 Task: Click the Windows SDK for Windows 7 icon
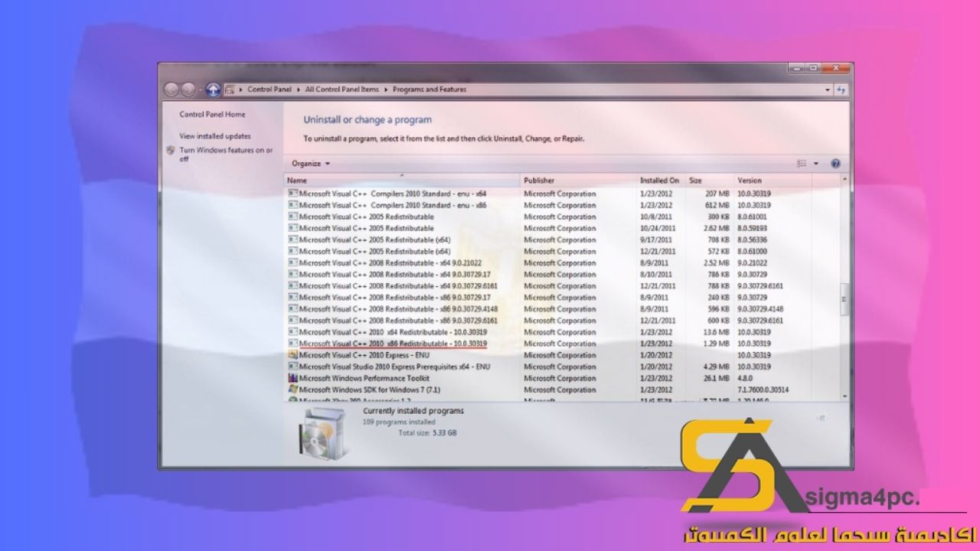pyautogui.click(x=292, y=390)
